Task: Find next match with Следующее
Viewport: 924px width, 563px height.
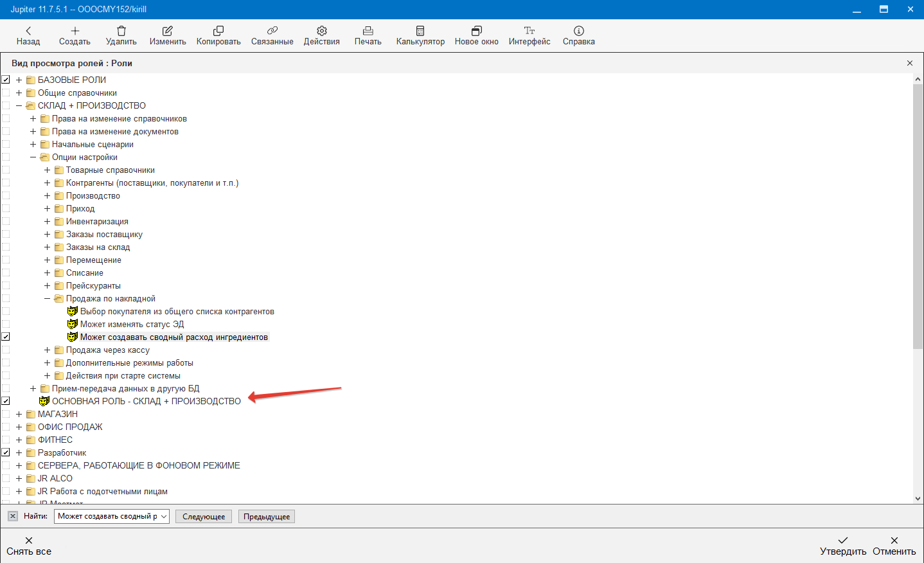Action: pyautogui.click(x=204, y=517)
